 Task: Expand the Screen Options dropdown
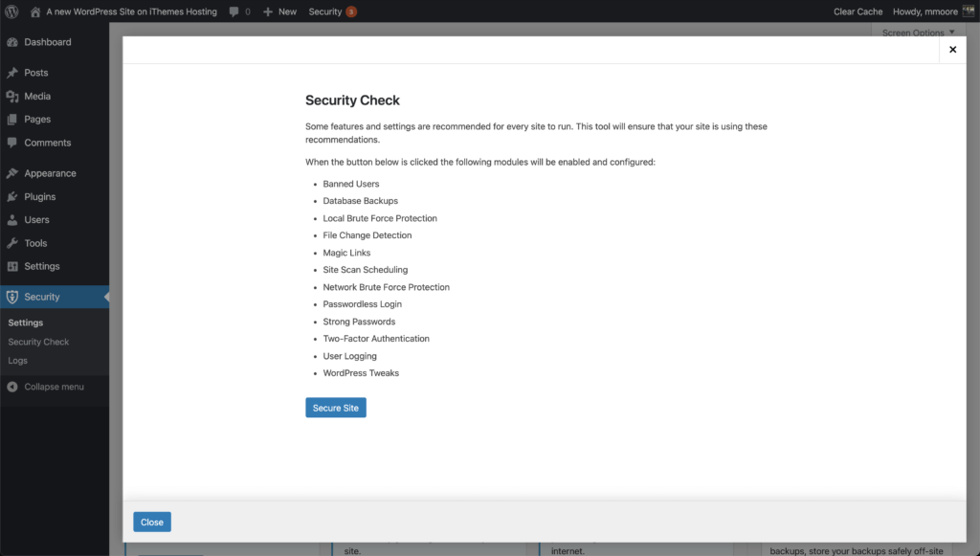pyautogui.click(x=918, y=33)
